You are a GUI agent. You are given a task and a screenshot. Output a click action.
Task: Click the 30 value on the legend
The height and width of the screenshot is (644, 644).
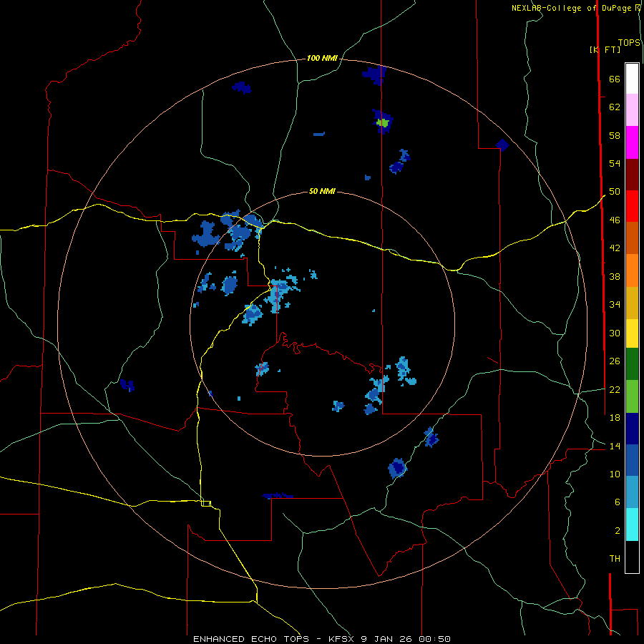[615, 333]
